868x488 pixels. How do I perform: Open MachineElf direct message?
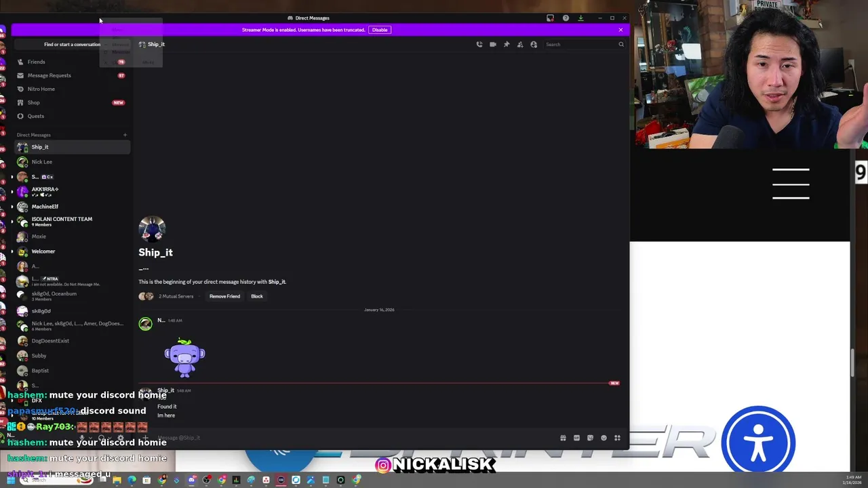point(71,207)
